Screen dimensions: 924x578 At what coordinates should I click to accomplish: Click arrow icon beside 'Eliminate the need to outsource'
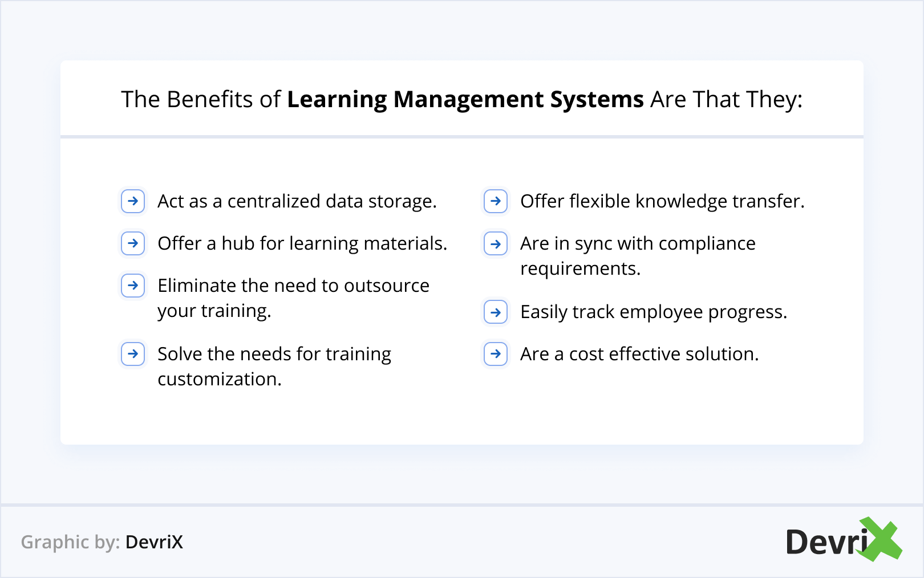click(x=133, y=286)
